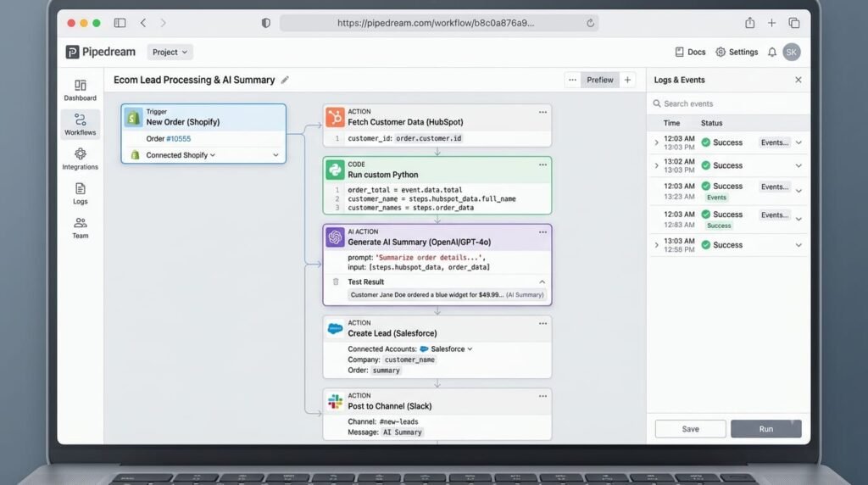
Task: Go back in browser history
Action: click(x=143, y=23)
